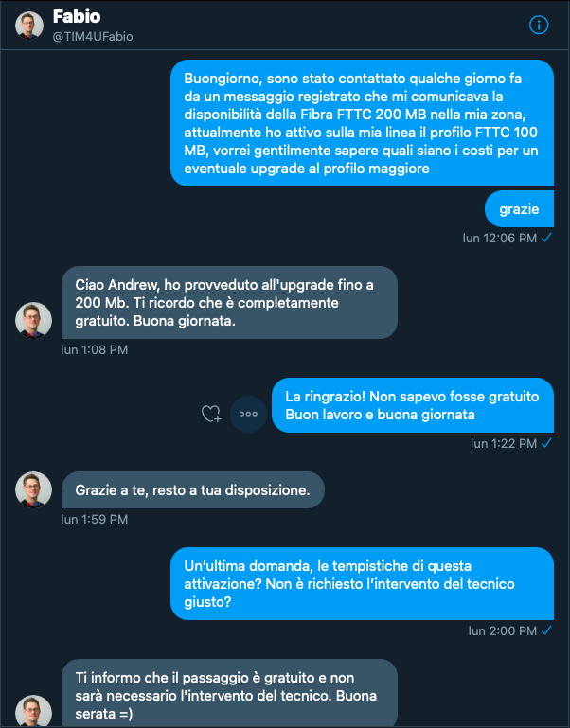Open the conversation info icon
This screenshot has width=570, height=728.
540,26
